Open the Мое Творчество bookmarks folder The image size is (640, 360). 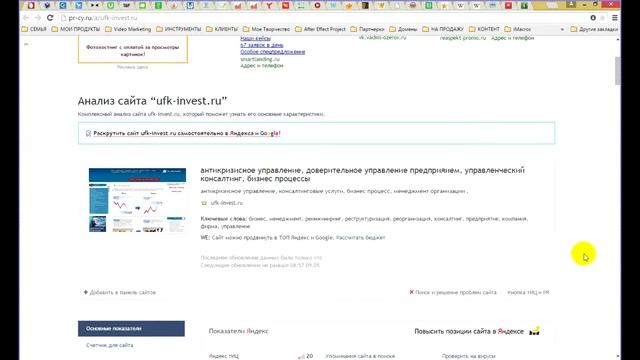point(267,29)
